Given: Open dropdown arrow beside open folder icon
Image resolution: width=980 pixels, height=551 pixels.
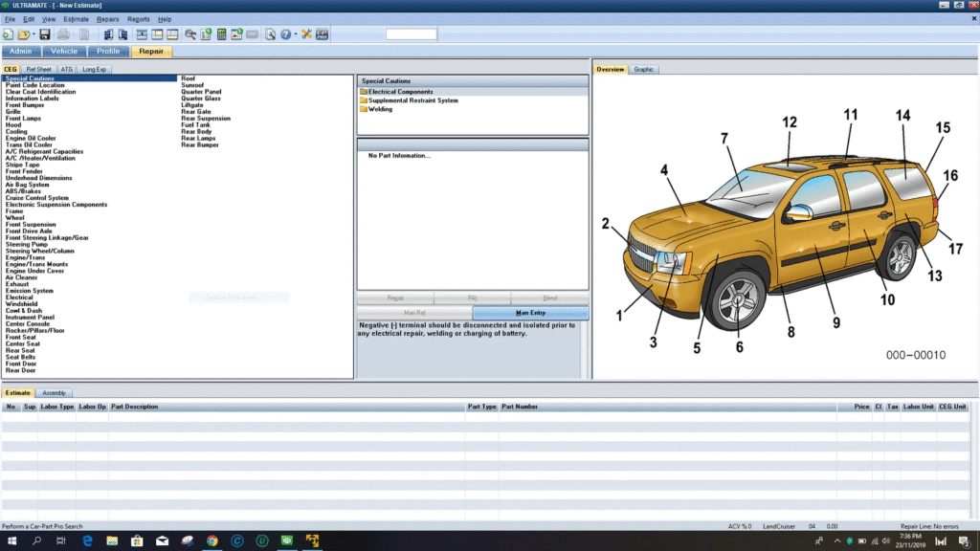Looking at the screenshot, I should [x=32, y=34].
